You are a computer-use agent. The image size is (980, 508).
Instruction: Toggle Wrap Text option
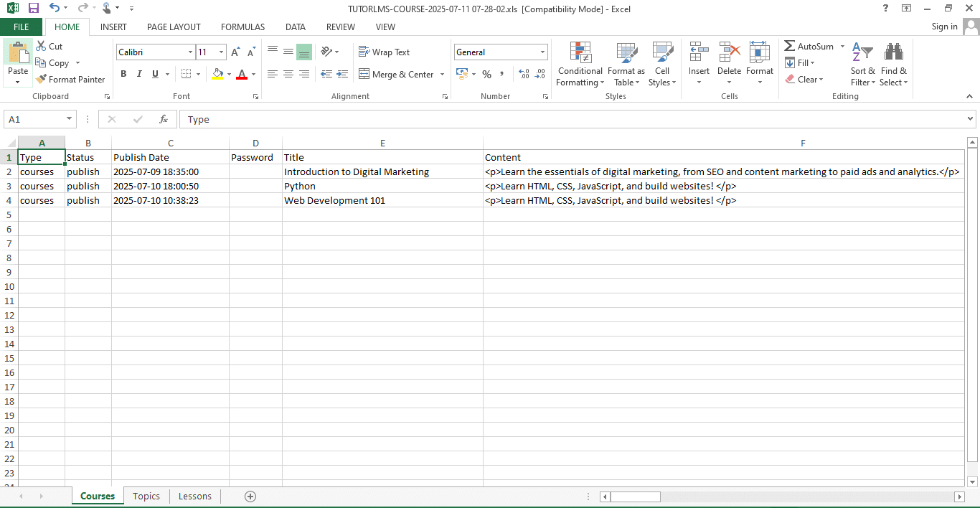tap(384, 52)
